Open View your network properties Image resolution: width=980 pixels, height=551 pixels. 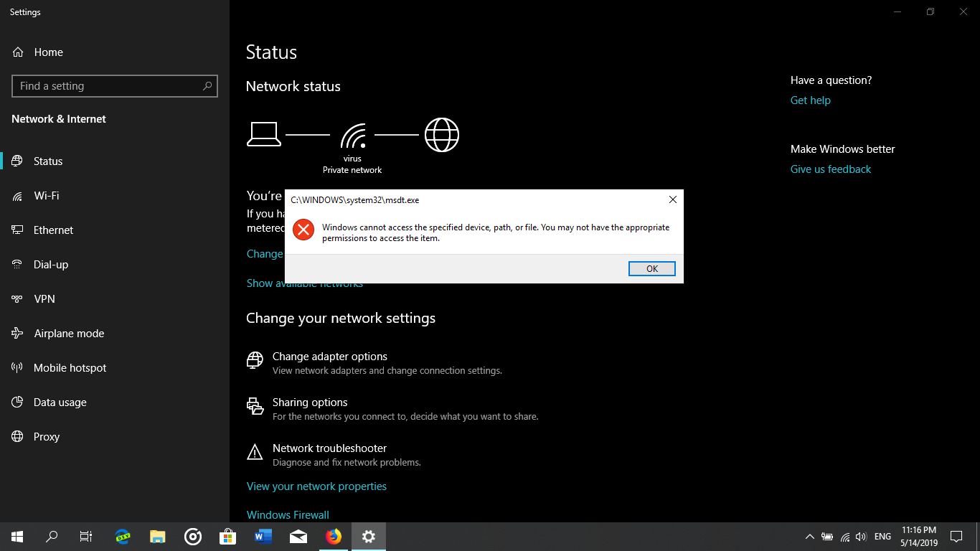point(316,486)
